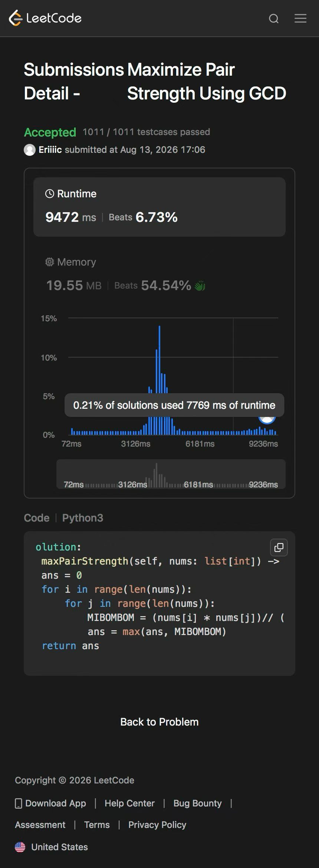
Task: Click the return ans code line
Action: tap(70, 646)
